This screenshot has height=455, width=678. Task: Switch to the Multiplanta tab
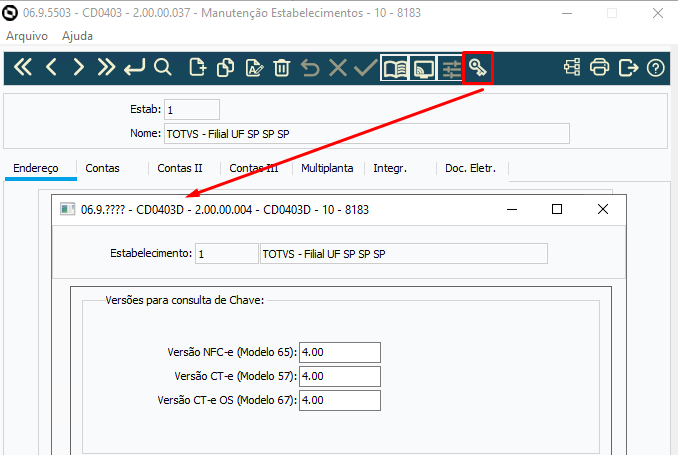(327, 168)
